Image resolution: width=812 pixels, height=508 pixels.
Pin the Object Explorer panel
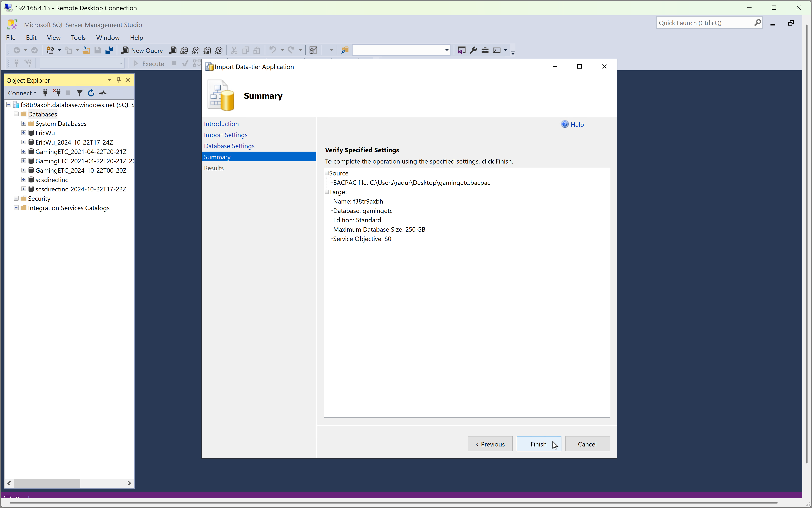point(119,80)
